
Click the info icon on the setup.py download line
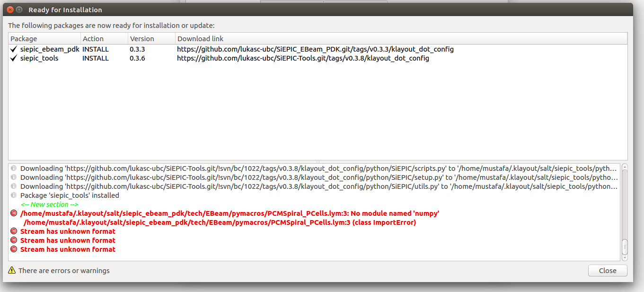(13, 177)
